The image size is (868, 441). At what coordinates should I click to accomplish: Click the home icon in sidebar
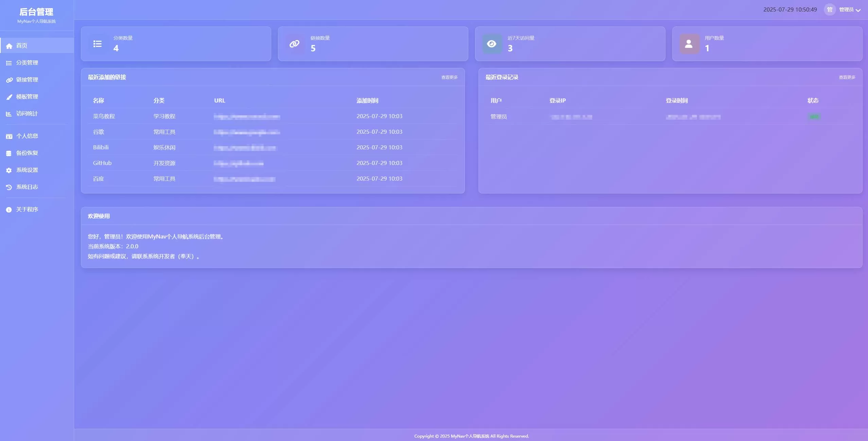click(x=9, y=46)
